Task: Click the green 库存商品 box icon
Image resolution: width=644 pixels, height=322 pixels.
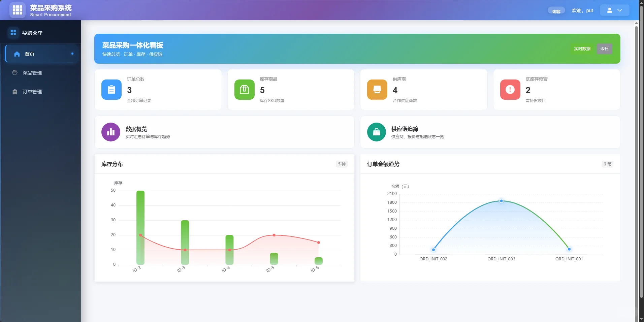Action: 244,90
